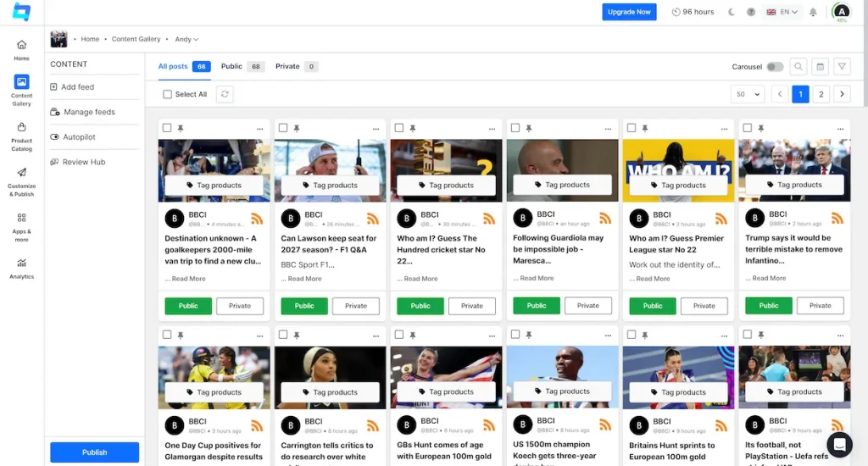The image size is (868, 466).
Task: Select checkbox on Destination unknown post
Action: click(167, 128)
